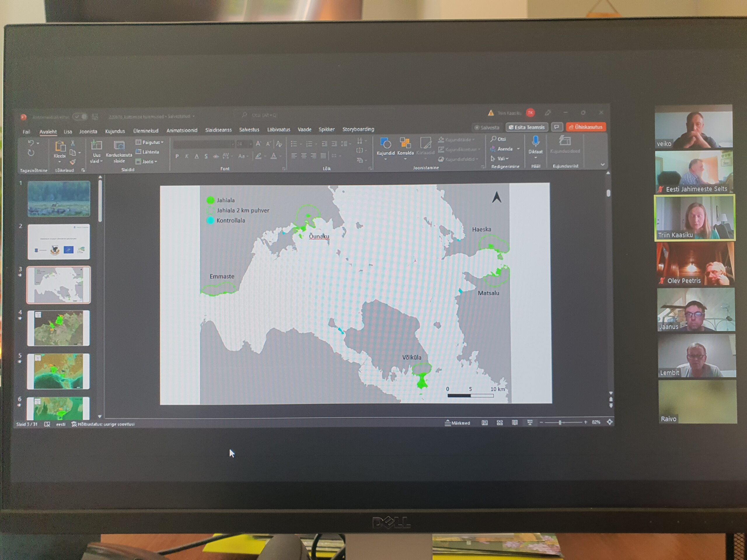Click the Kleebi paste icon

click(60, 147)
